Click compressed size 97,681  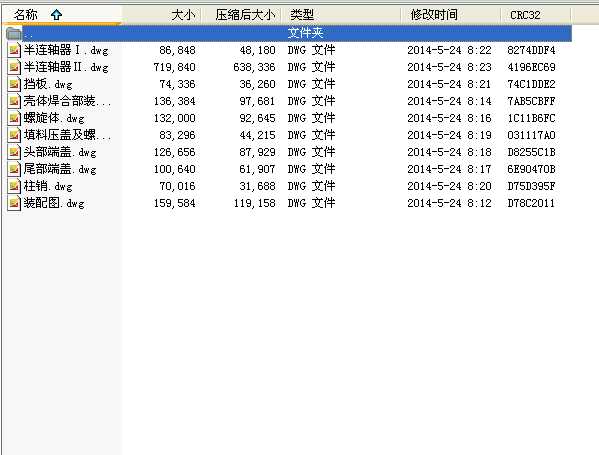click(257, 101)
